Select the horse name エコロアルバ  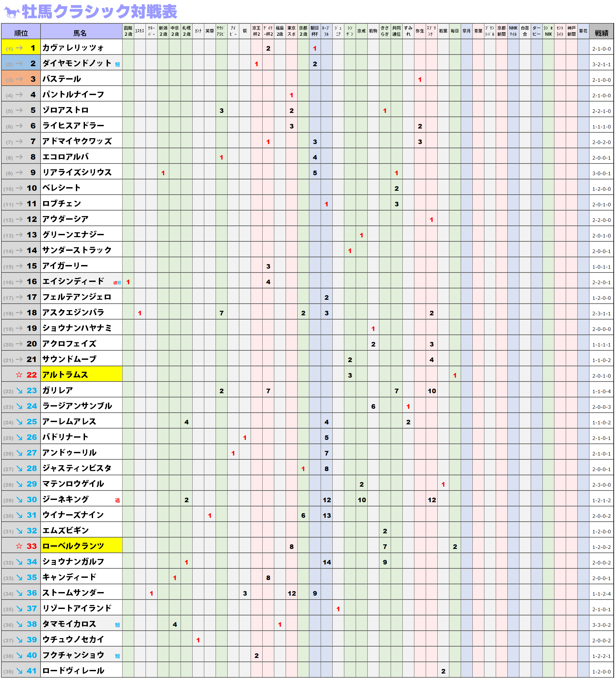click(65, 157)
